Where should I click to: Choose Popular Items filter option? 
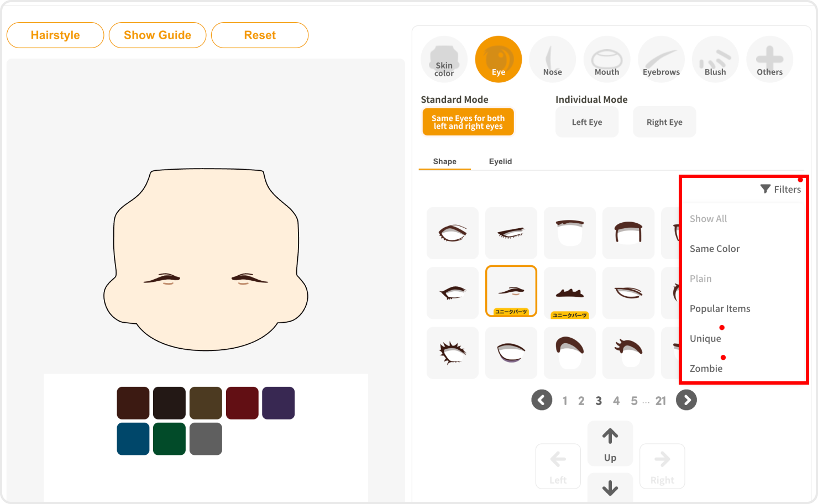[x=720, y=309]
